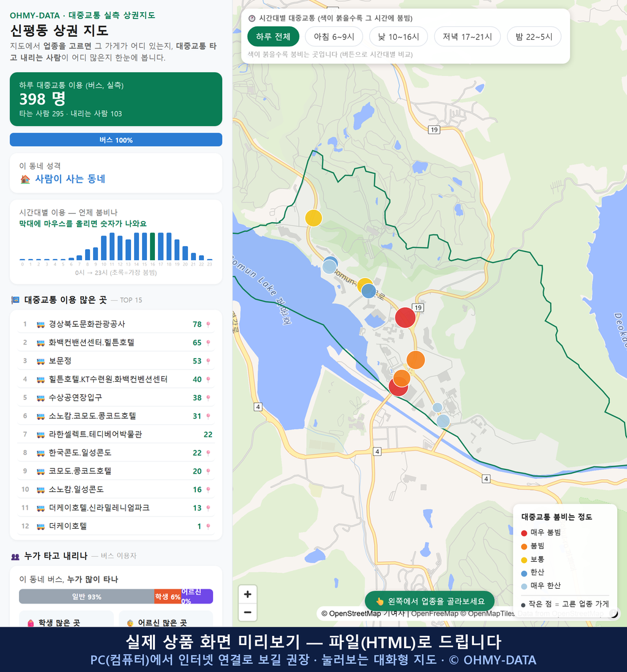Click the 타는 사람 295 · 내리는 사람 103 line
The image size is (627, 672).
70,114
